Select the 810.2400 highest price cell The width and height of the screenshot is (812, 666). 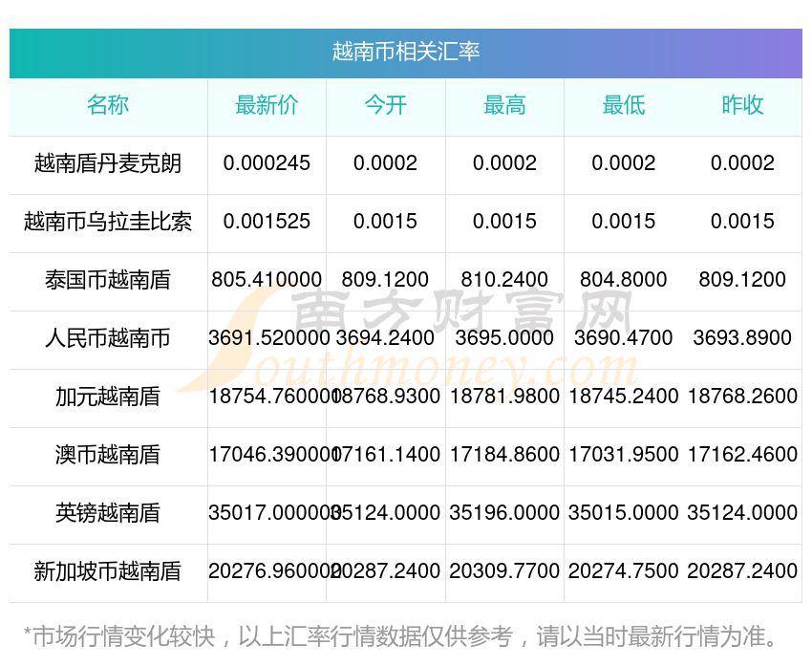point(504,280)
